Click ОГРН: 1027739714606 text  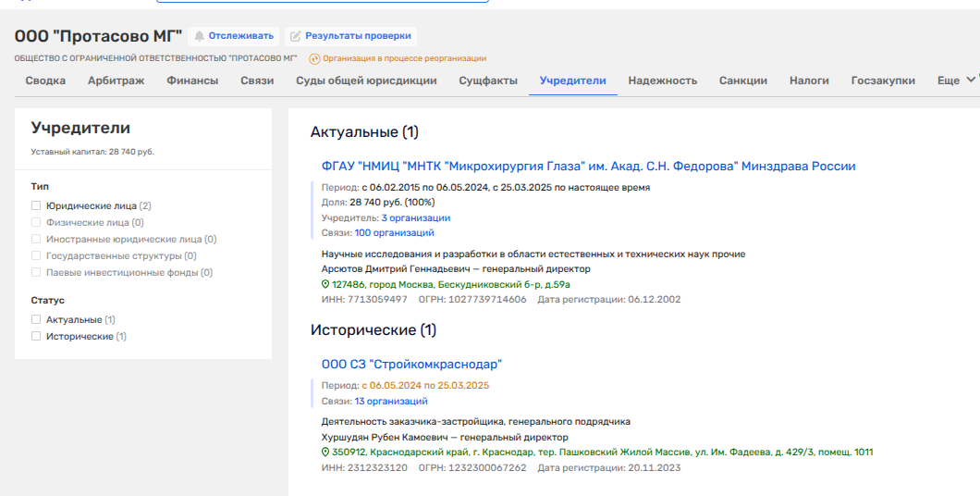[x=472, y=300]
